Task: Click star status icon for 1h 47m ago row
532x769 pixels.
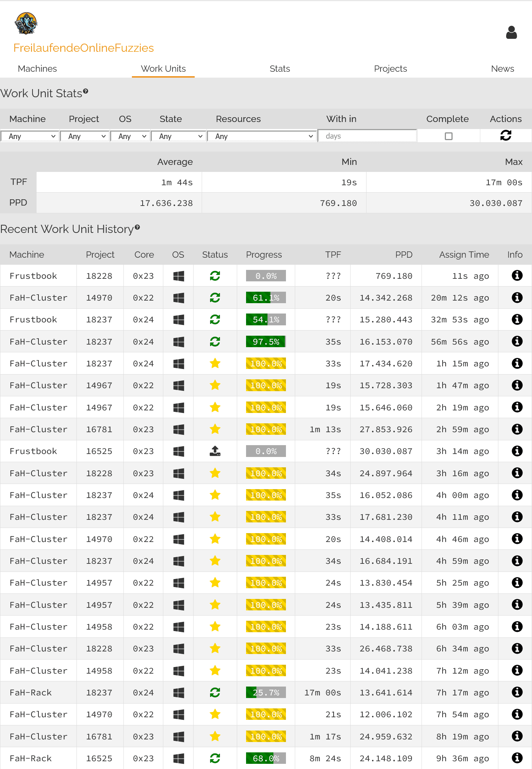Action: (x=215, y=385)
